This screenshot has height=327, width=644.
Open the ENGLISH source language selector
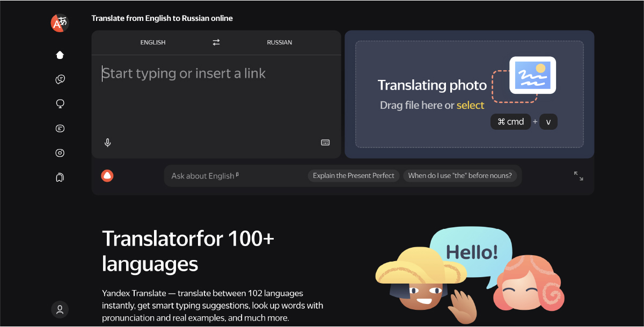click(x=153, y=42)
